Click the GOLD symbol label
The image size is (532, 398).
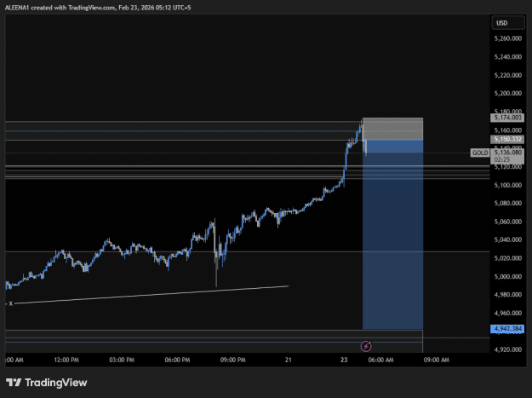[480, 153]
